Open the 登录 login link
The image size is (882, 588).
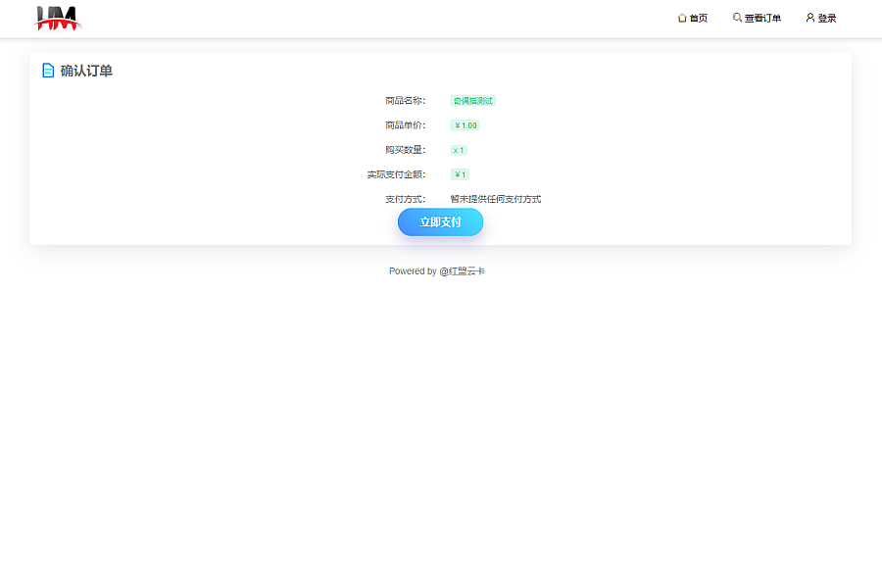(826, 19)
